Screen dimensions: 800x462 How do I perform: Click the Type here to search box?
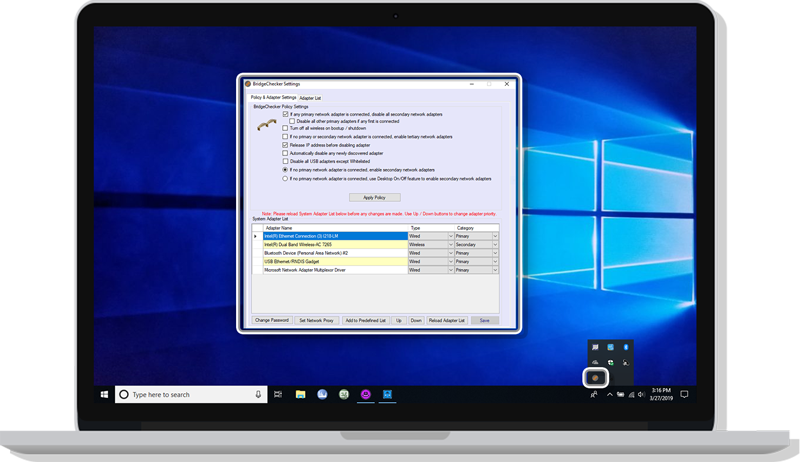(191, 394)
